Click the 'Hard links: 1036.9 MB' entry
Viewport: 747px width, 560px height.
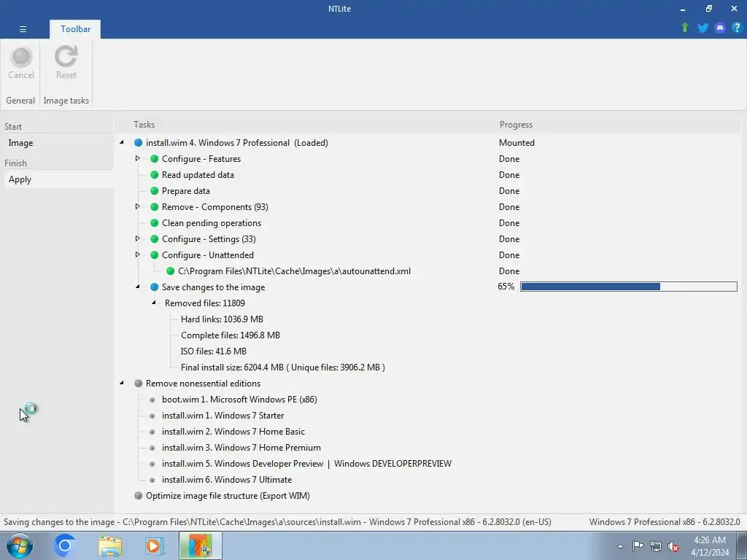pos(222,319)
